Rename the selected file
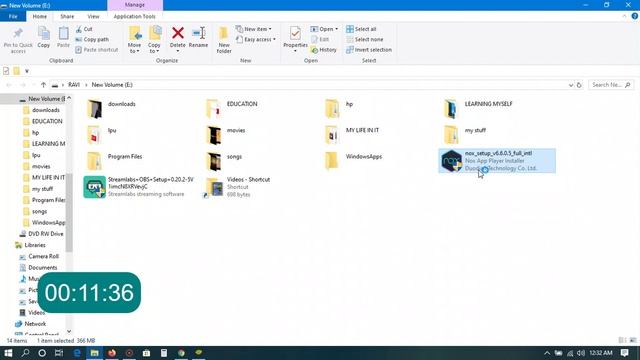The width and height of the screenshot is (640, 360). click(198, 38)
